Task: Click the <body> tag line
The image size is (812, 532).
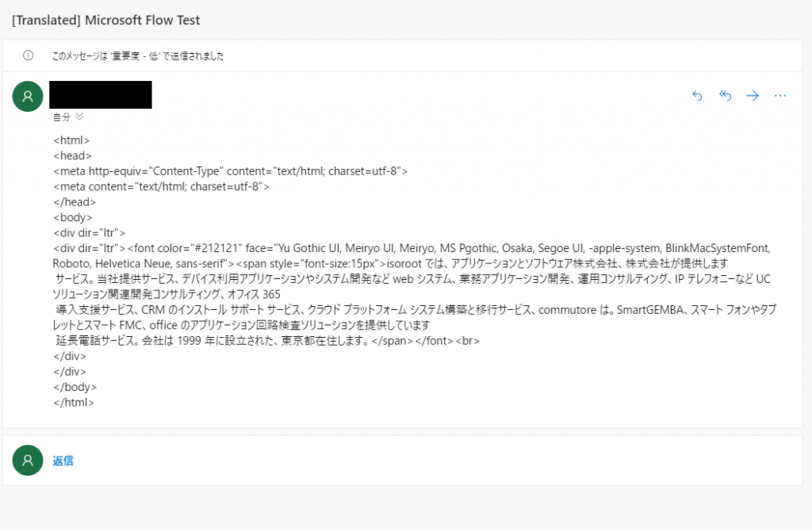Action: coord(72,217)
